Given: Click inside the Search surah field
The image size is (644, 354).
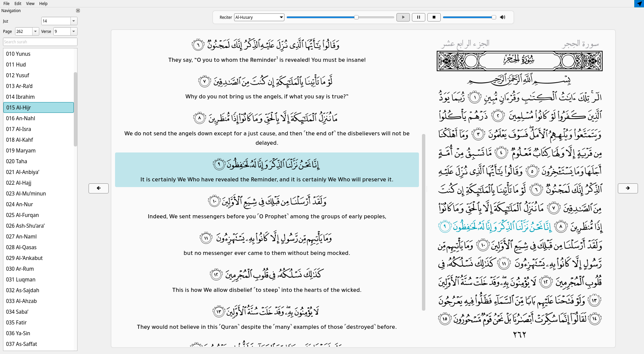Looking at the screenshot, I should pos(40,42).
